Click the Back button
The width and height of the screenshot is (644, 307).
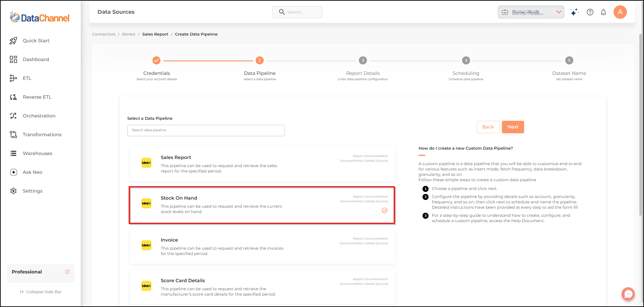click(x=488, y=127)
